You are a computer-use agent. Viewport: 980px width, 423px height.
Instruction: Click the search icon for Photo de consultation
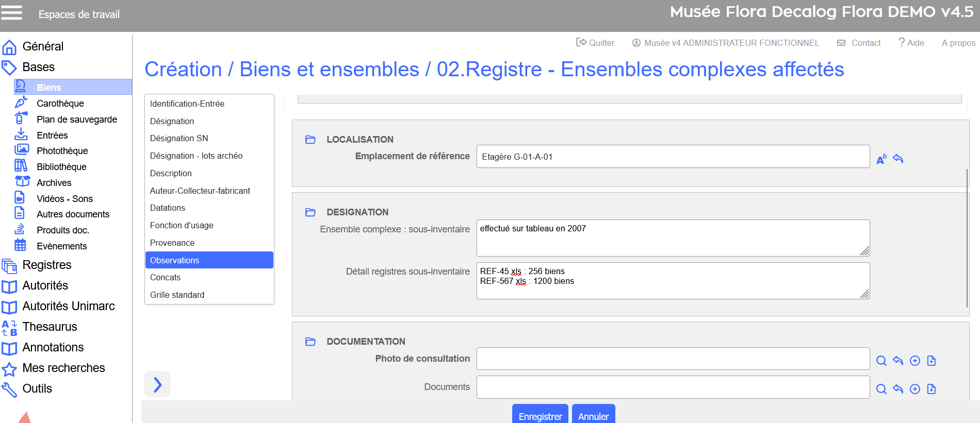click(x=881, y=361)
